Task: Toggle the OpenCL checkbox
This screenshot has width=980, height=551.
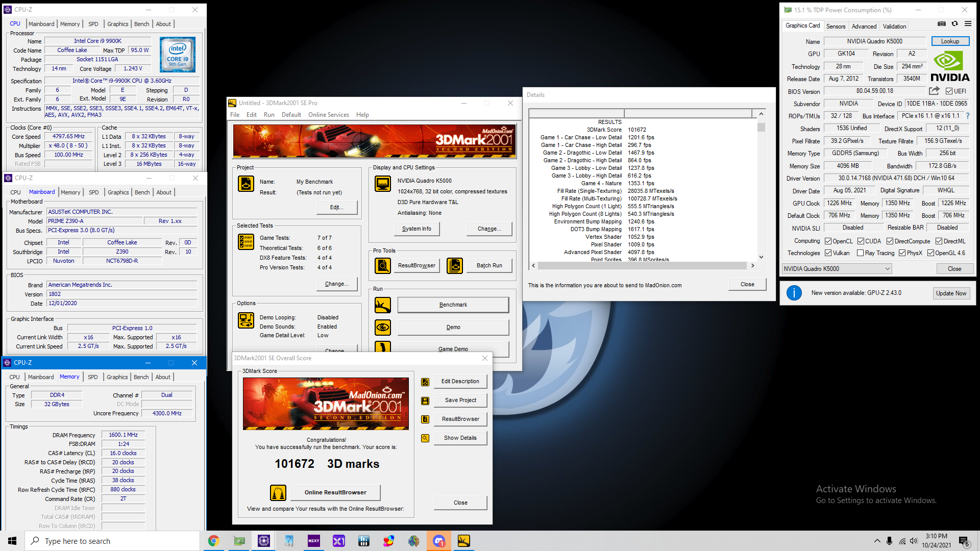Action: click(x=828, y=241)
